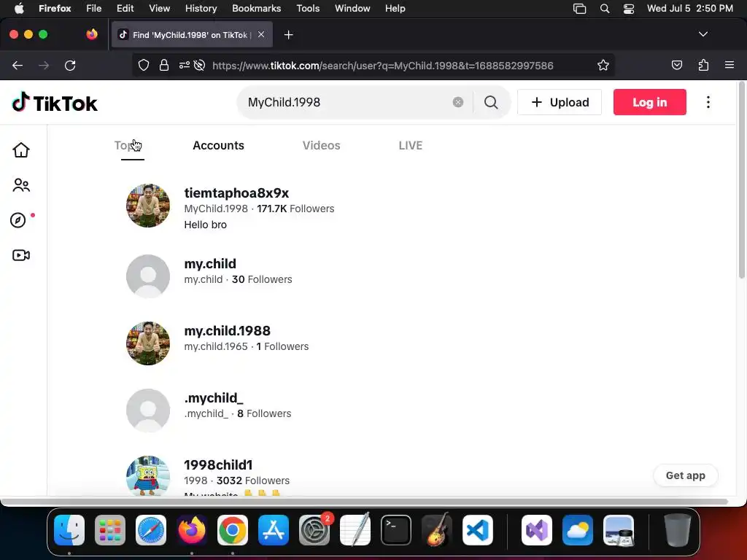
Task: Clear the search field with the X icon
Action: [x=458, y=102]
